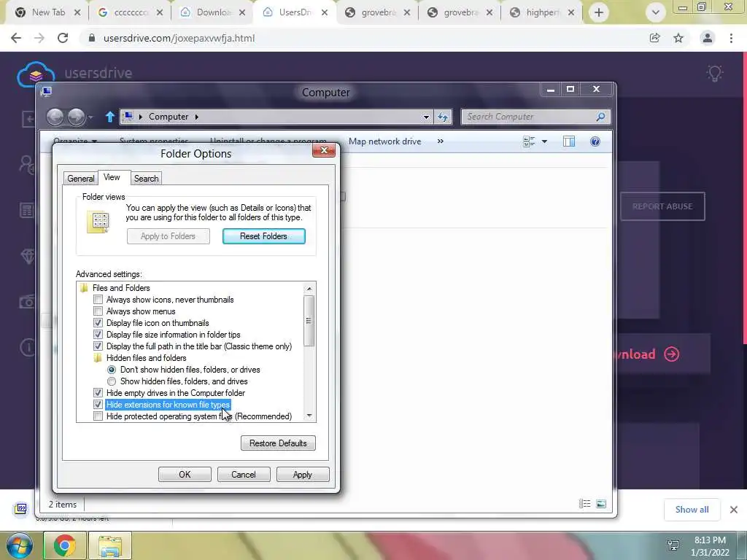Click Explorer's up-level blue arrow
This screenshot has width=747, height=560.
(x=110, y=117)
